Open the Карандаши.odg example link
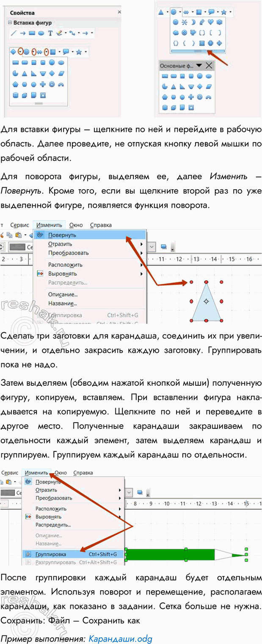Image resolution: width=262 pixels, height=644 pixels. pos(120,638)
